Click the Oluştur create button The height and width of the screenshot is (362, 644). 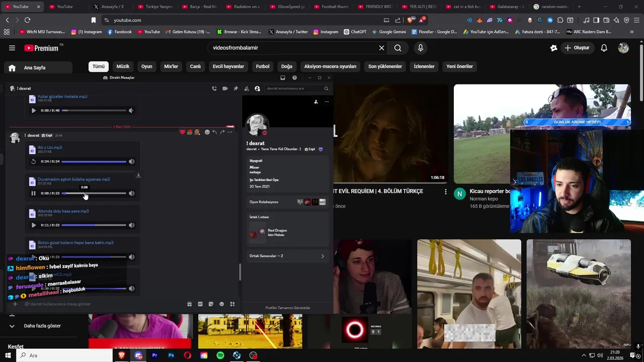(577, 48)
